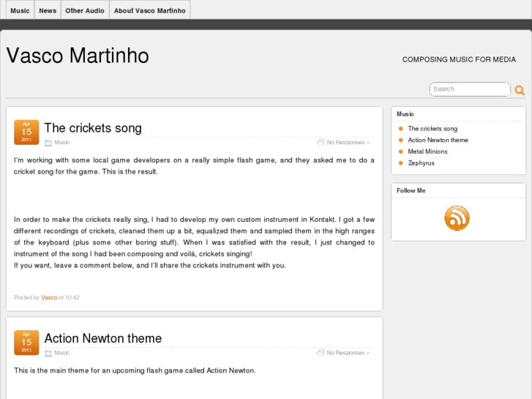This screenshot has height=399, width=532.
Task: Click category folder icon under The crickets song
Action: pyautogui.click(x=48, y=143)
